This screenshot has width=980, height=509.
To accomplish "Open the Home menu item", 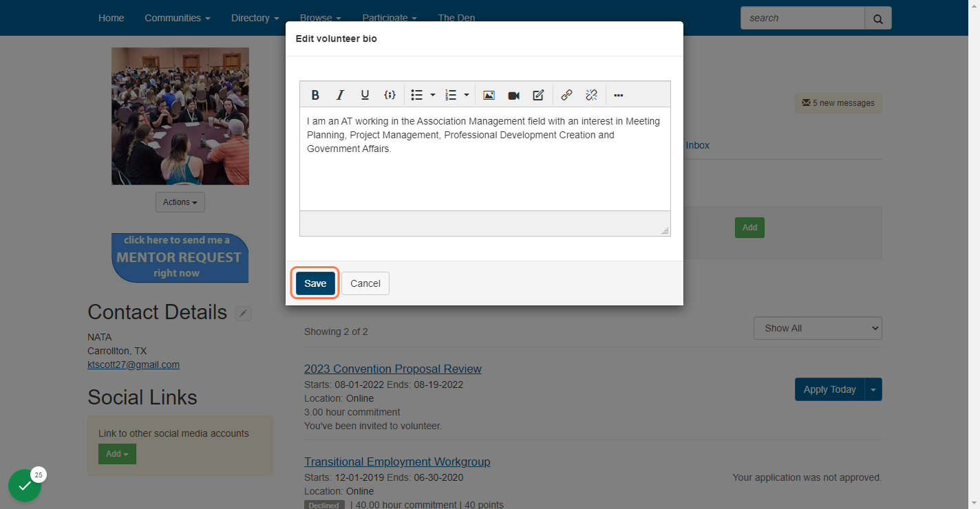I will (x=111, y=18).
